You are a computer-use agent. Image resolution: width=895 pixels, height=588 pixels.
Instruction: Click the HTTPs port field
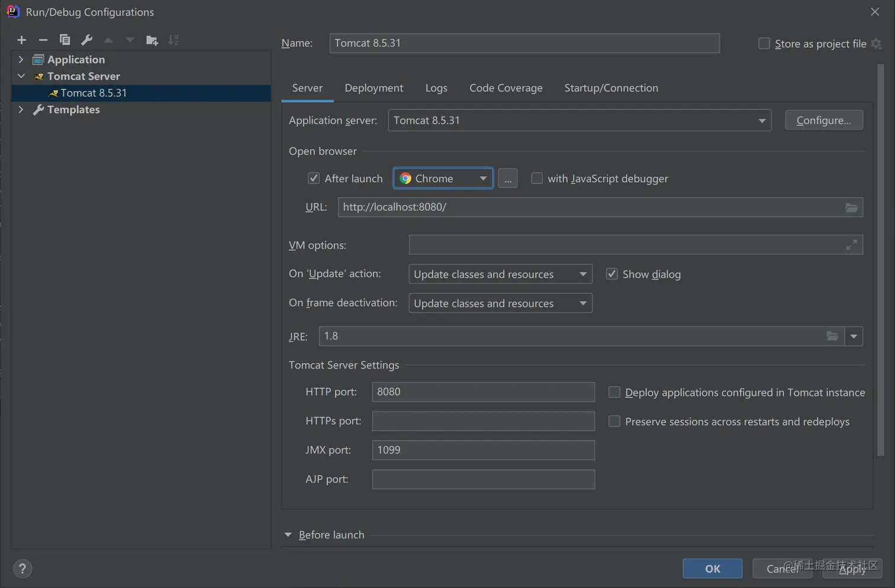tap(484, 421)
